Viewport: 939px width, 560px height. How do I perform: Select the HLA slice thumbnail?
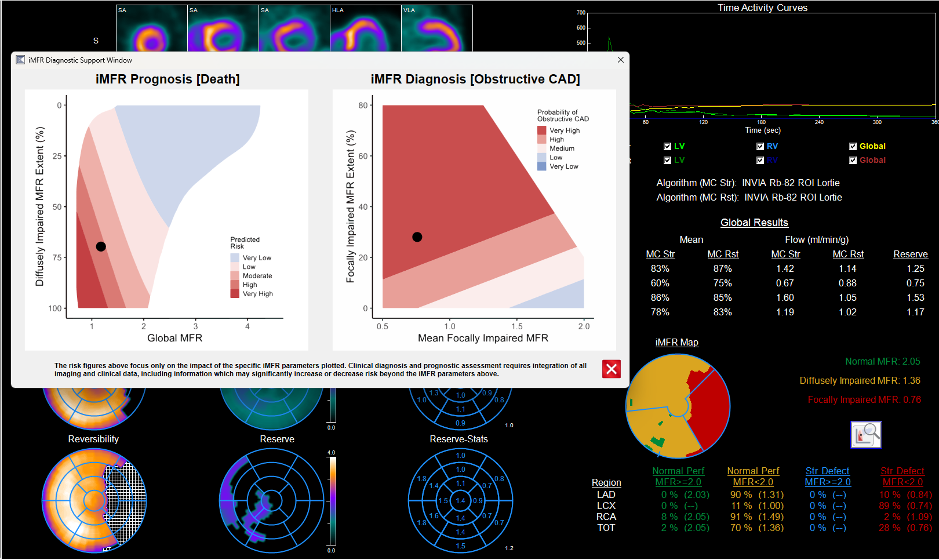click(365, 26)
